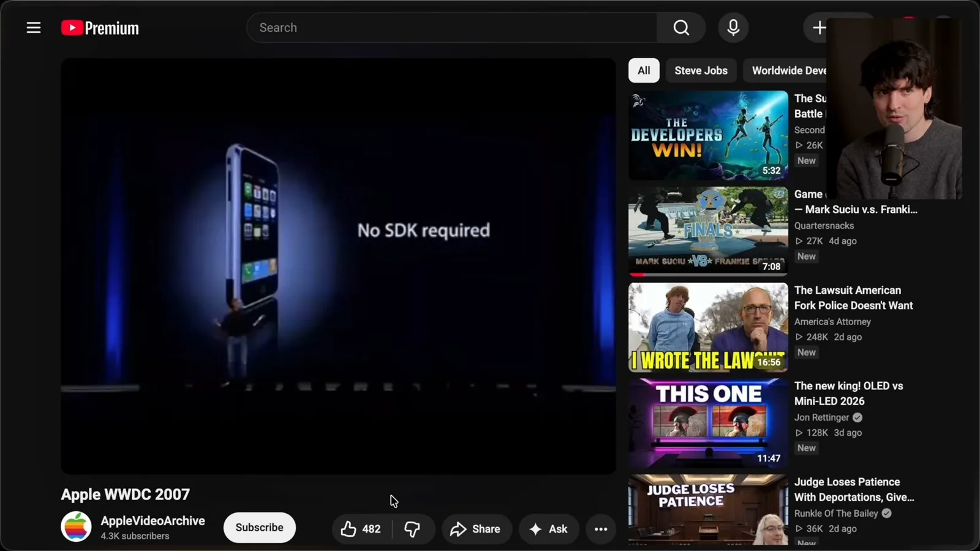This screenshot has height=551, width=980.
Task: Open the hamburger guide menu
Action: pos(34,28)
